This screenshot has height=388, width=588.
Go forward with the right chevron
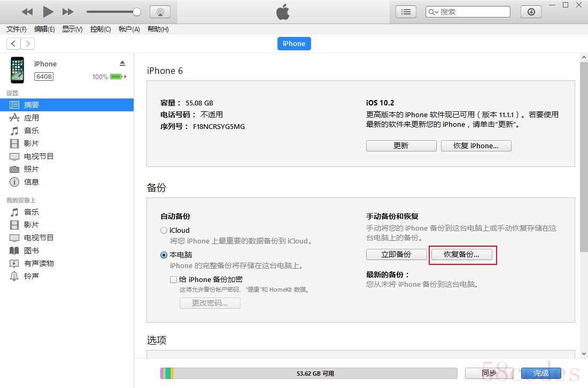(28, 43)
